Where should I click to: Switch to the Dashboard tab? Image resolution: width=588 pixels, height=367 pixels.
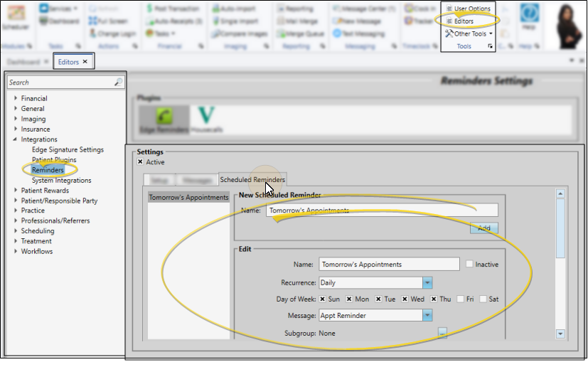(x=23, y=62)
